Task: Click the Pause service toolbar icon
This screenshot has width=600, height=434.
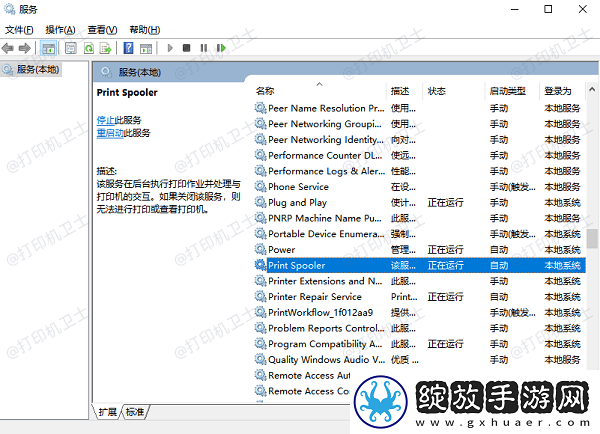Action: pyautogui.click(x=204, y=48)
